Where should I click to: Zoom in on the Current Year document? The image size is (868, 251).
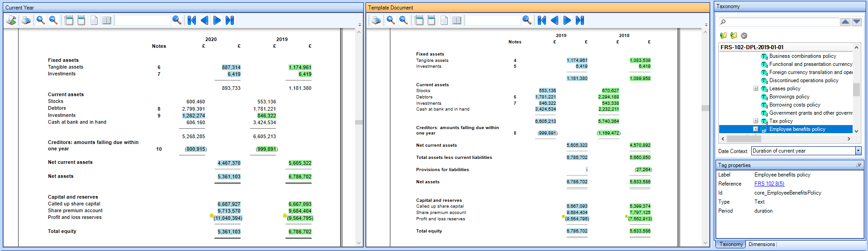(x=41, y=20)
